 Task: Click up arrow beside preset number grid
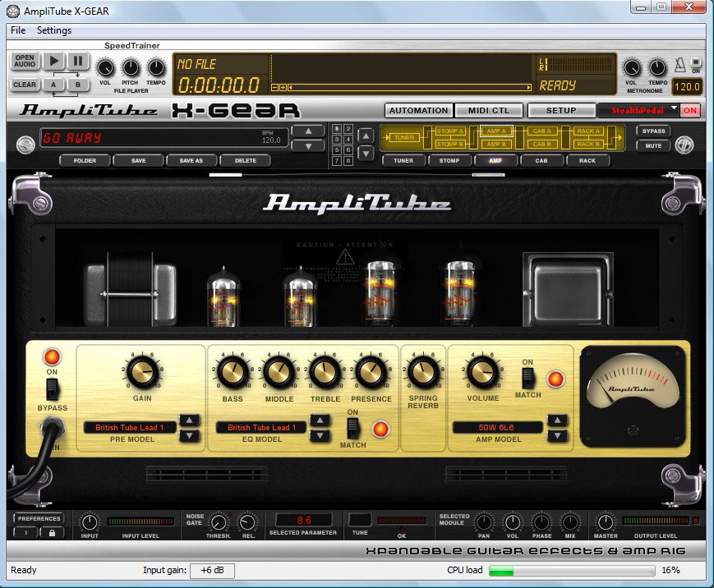(366, 136)
